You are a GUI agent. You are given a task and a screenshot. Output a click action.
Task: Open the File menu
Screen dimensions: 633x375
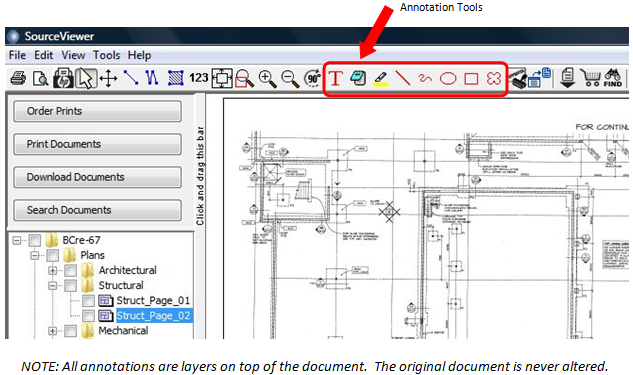pyautogui.click(x=17, y=55)
